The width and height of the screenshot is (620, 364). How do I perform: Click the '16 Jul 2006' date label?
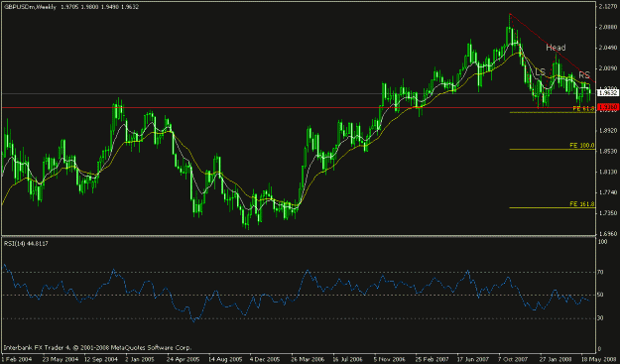[x=348, y=359]
